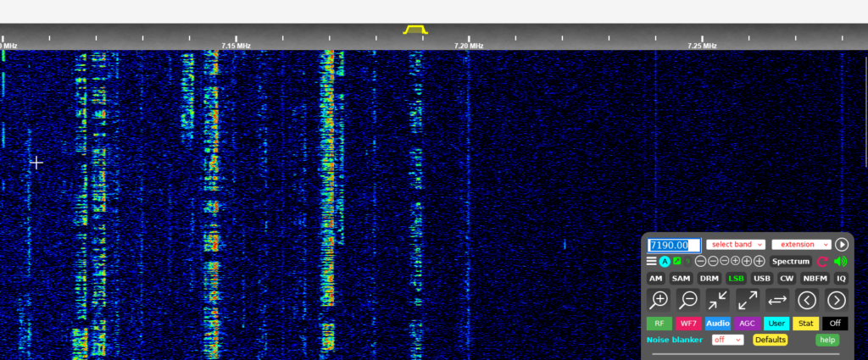Click the double horizontal arrow icon
Image resolution: width=868 pixels, height=360 pixels.
click(777, 300)
